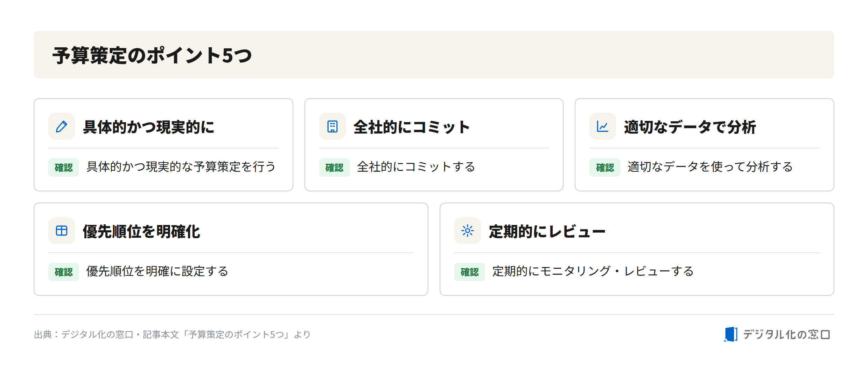Click the line chart icon beside 適切なデータで分析

pyautogui.click(x=602, y=126)
